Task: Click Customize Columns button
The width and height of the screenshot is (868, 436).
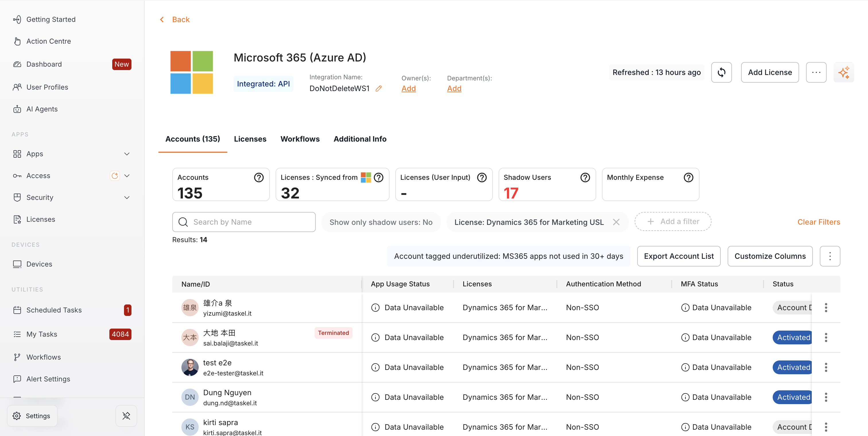Action: click(x=770, y=256)
